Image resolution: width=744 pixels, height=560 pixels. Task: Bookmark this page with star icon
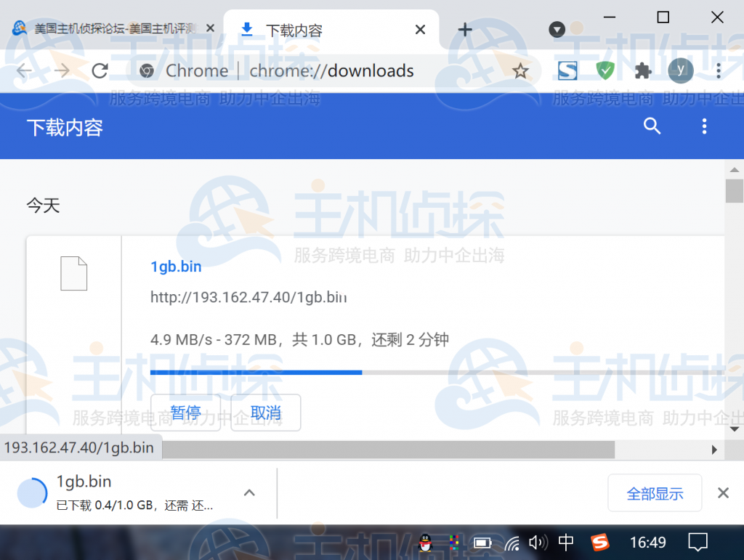point(520,71)
